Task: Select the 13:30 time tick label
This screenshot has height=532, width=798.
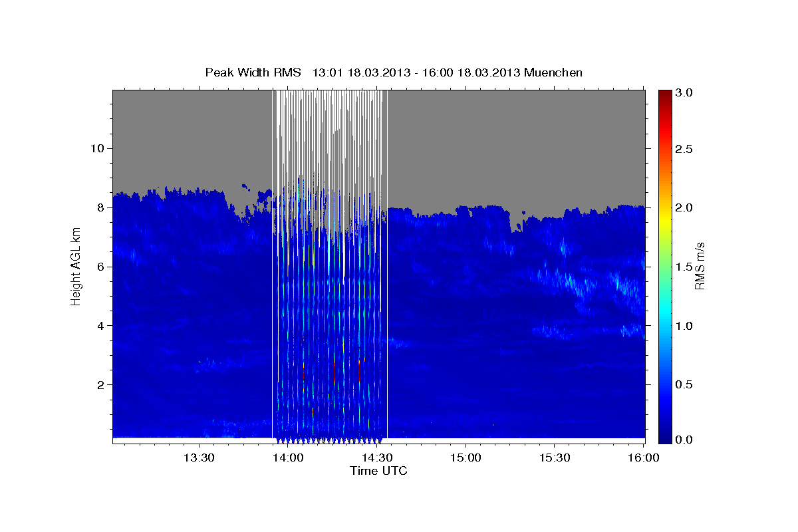Action: 198,458
